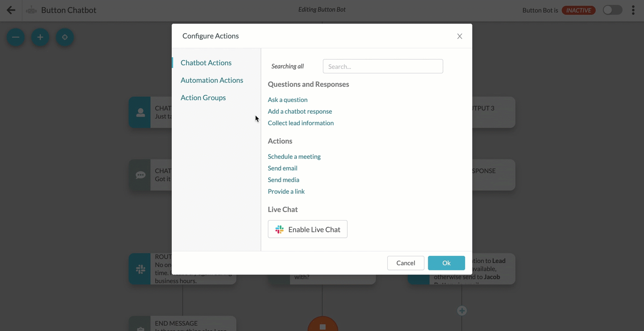Zoom in with the plus icon
The width and height of the screenshot is (644, 331).
(x=40, y=37)
